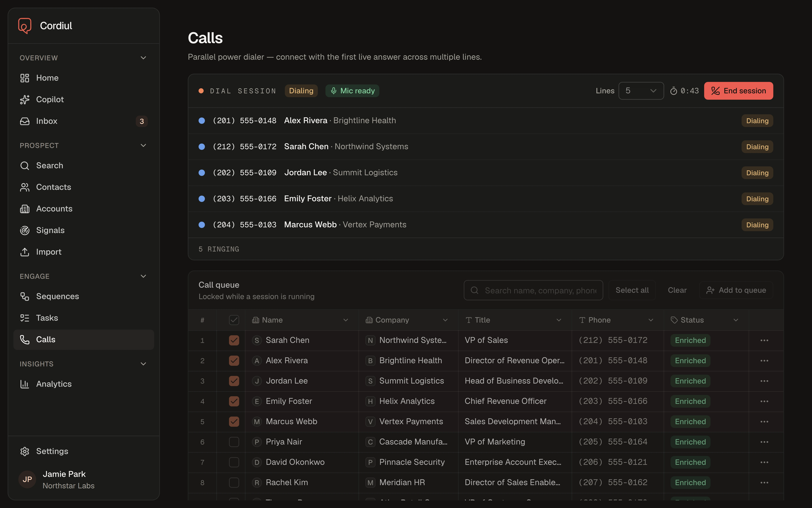812x508 pixels.
Task: Toggle Marcus Webb queue checkbox
Action: pos(234,422)
